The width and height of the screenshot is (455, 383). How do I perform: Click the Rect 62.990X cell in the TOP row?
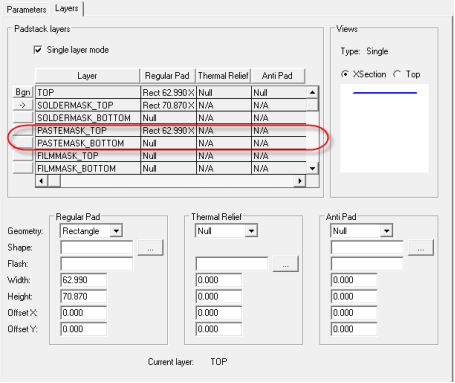pos(168,92)
